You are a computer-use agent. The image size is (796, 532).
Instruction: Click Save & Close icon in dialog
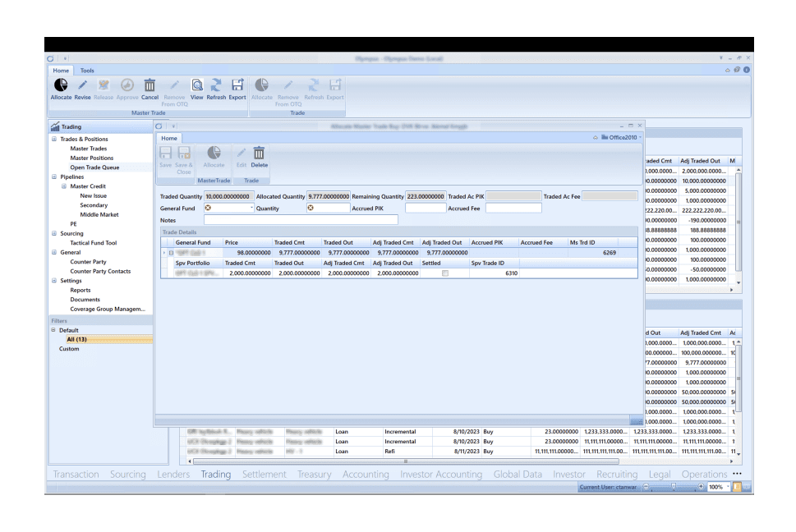184,153
